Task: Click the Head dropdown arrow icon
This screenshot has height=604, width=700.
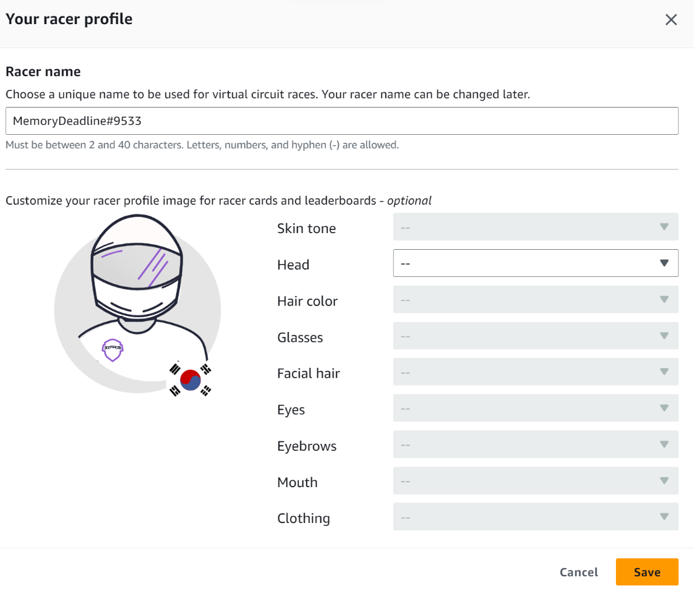Action: tap(664, 263)
